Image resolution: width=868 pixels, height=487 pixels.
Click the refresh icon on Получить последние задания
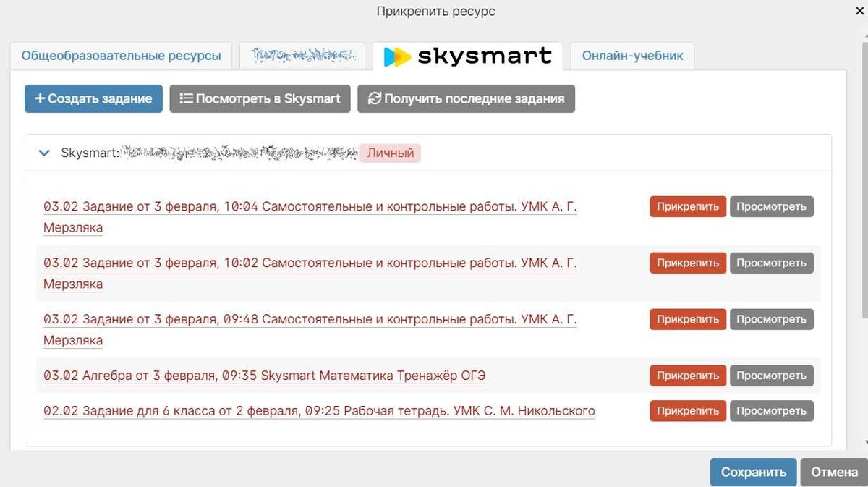[x=374, y=98]
